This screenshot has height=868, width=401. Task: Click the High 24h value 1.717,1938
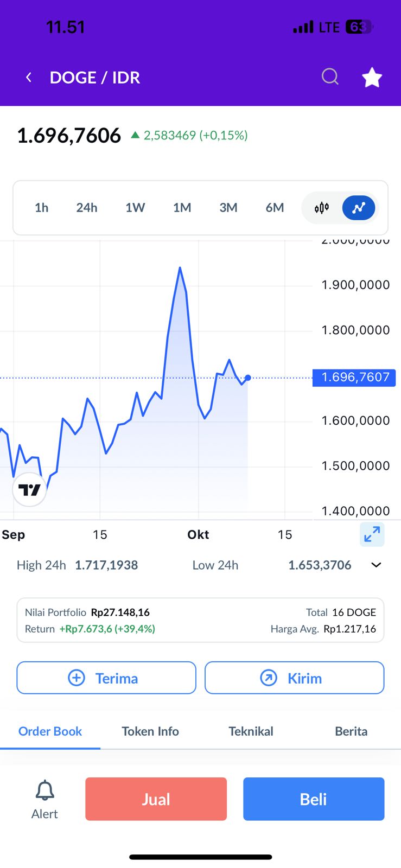pos(106,565)
